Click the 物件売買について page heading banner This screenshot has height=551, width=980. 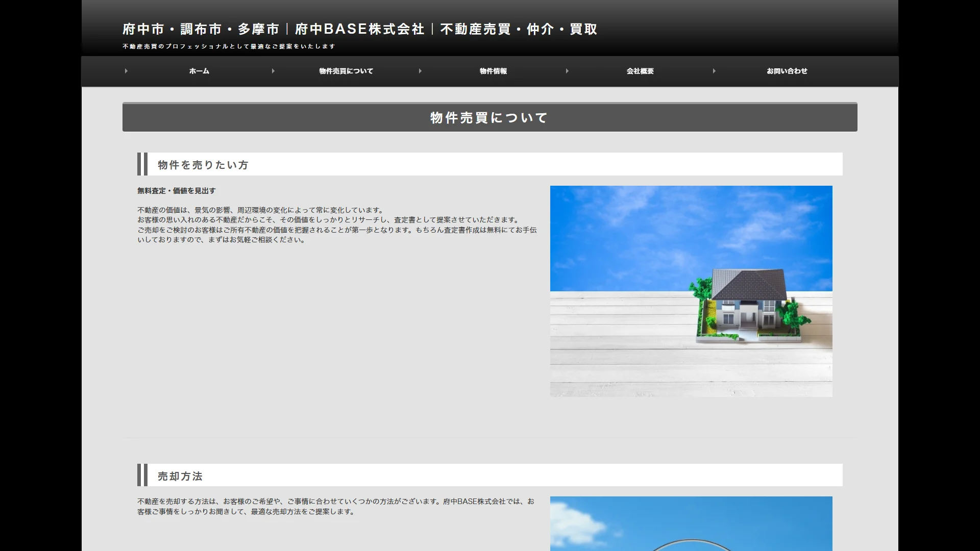[490, 117]
